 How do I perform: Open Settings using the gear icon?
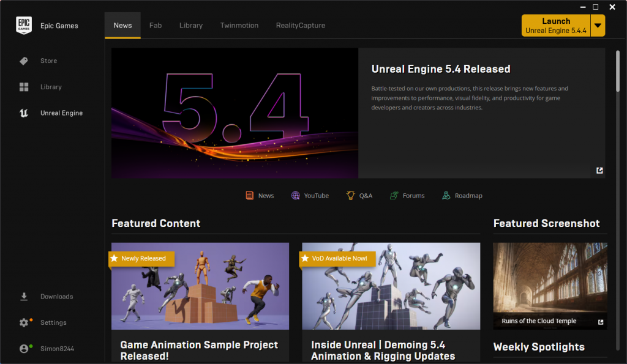(x=24, y=323)
